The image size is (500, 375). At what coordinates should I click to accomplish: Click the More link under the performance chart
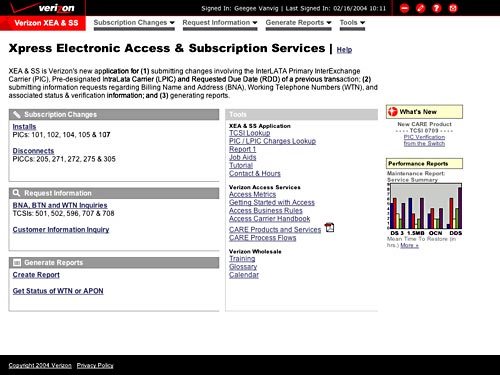409,245
